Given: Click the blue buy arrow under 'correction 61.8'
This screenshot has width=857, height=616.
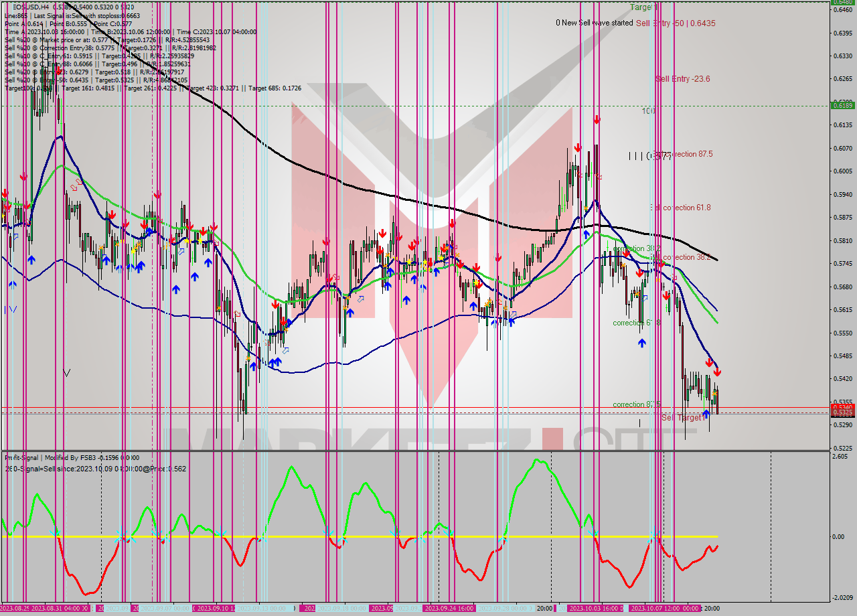Looking at the screenshot, I should click(x=642, y=343).
